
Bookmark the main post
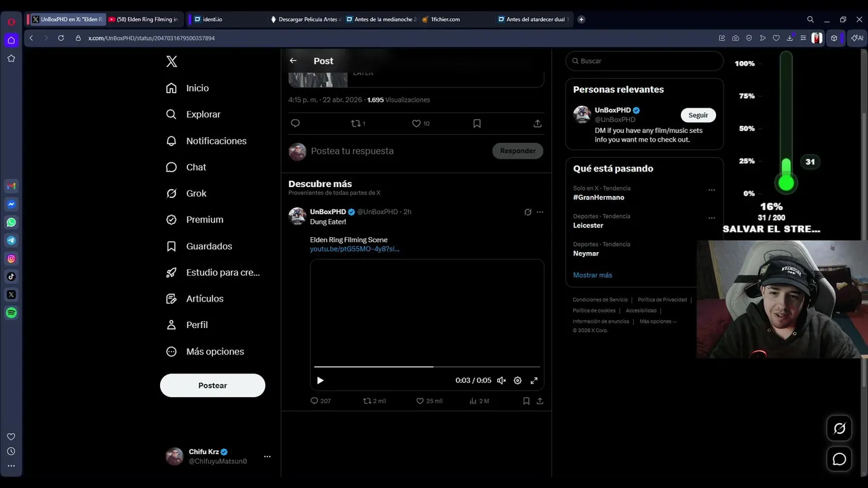click(x=477, y=123)
